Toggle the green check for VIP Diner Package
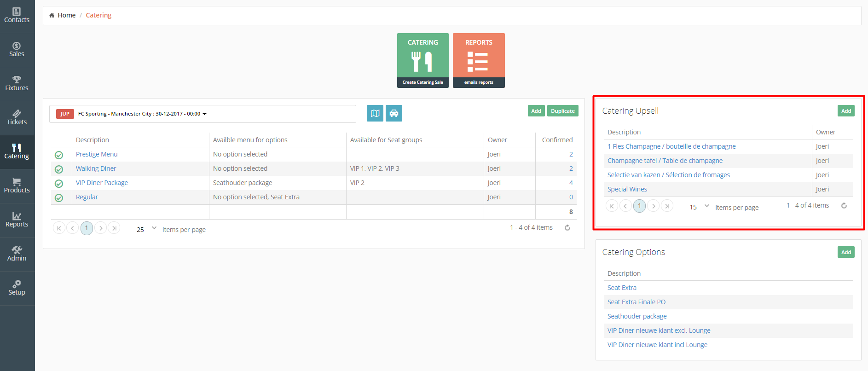Image resolution: width=868 pixels, height=371 pixels. click(x=59, y=184)
